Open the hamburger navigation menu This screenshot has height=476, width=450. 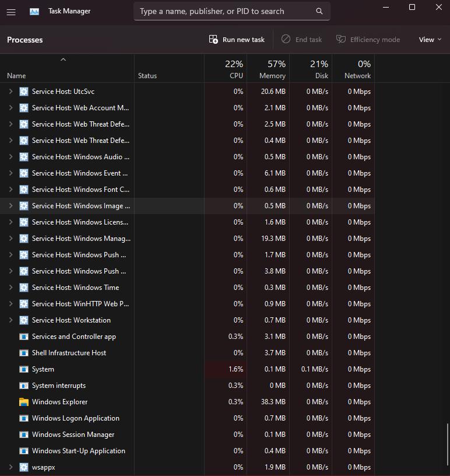[11, 12]
